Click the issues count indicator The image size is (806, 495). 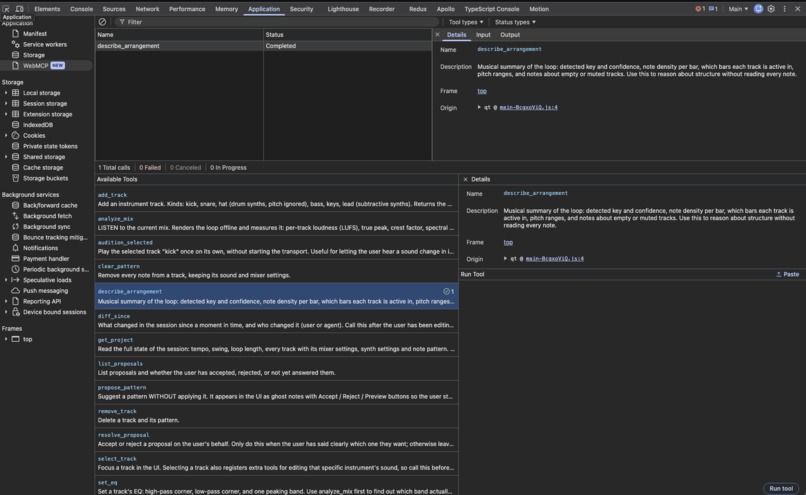(x=713, y=9)
